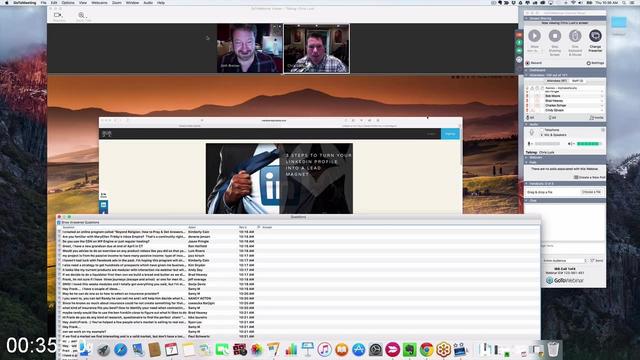
Task: Click Choose a File for handouts
Action: pos(591,192)
